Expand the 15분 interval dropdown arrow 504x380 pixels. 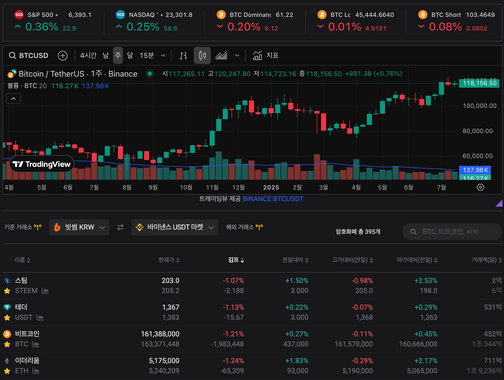coord(163,56)
